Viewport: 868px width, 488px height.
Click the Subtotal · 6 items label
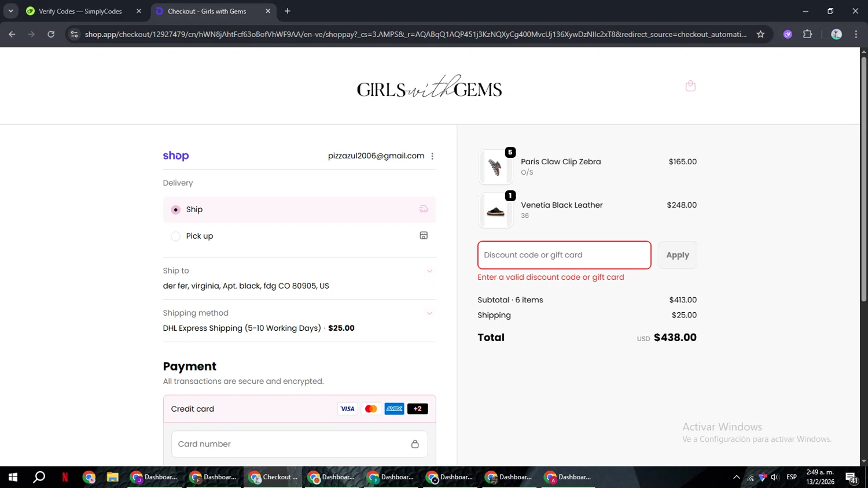pyautogui.click(x=510, y=300)
